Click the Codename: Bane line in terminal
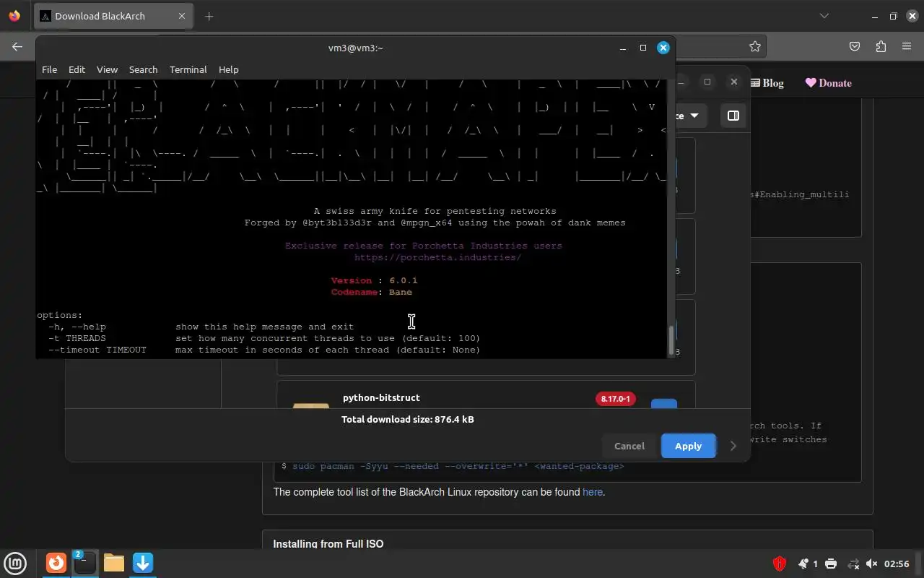The height and width of the screenshot is (578, 924). pos(371,292)
